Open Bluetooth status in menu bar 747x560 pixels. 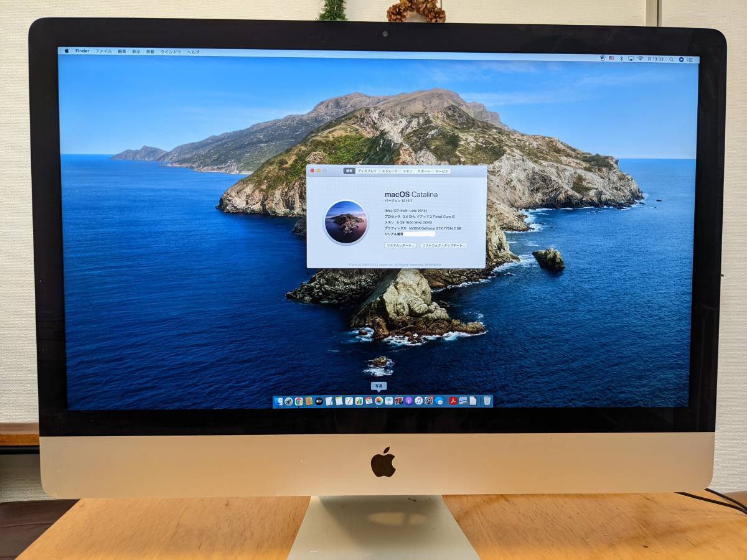[x=621, y=58]
